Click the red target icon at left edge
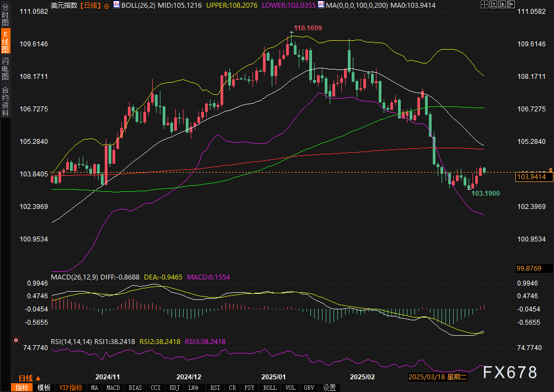 coord(15,340)
